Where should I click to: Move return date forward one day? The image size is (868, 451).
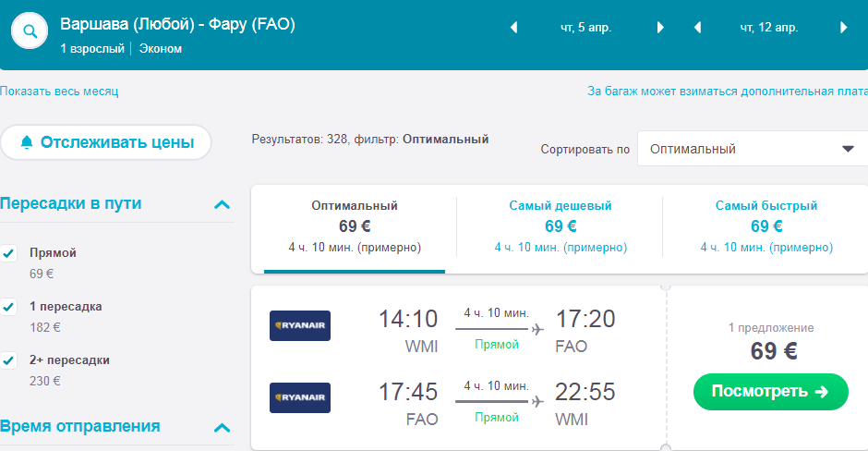point(843,28)
